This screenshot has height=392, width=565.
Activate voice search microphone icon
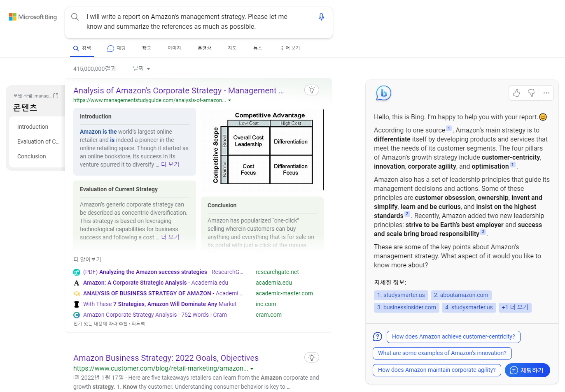pyautogui.click(x=321, y=17)
